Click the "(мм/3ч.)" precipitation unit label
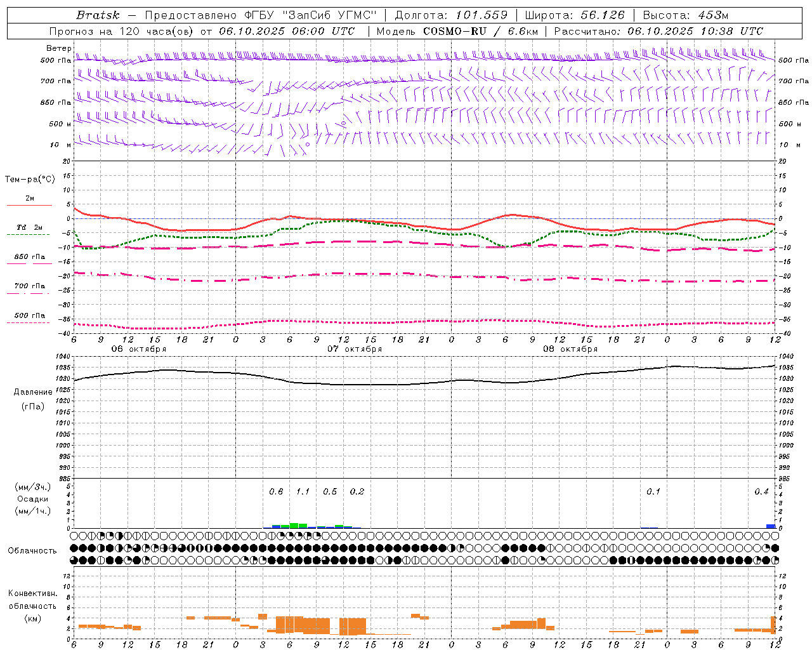Image resolution: width=812 pixels, height=650 pixels. [x=33, y=487]
